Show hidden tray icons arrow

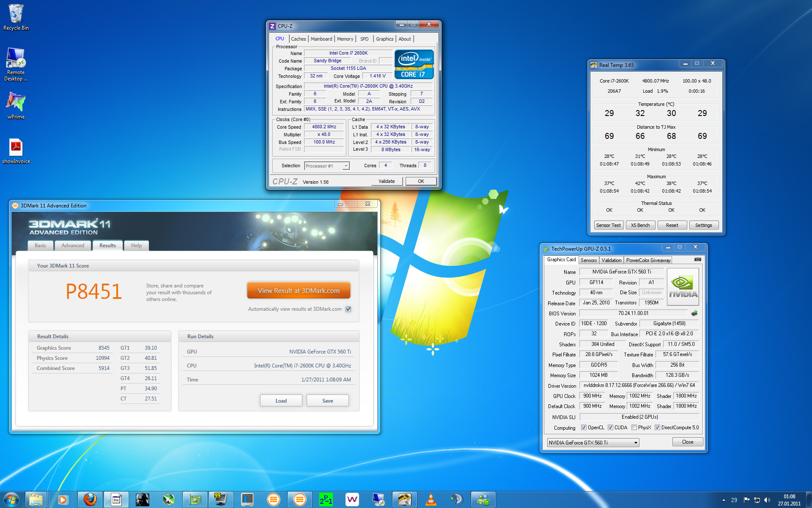[724, 500]
